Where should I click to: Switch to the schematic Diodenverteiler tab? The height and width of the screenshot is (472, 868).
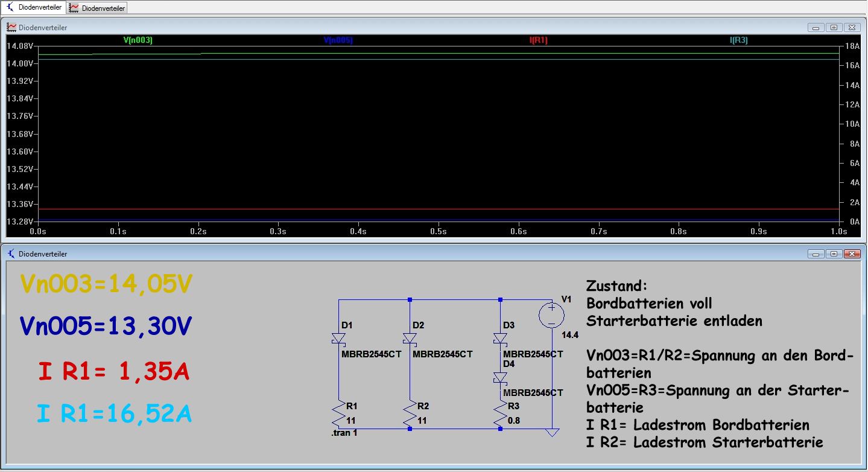34,8
